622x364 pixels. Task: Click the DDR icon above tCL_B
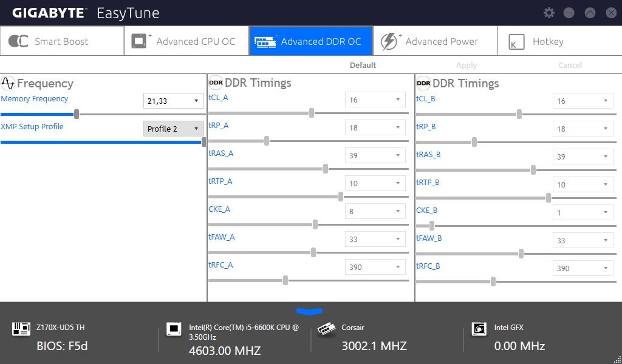(423, 83)
